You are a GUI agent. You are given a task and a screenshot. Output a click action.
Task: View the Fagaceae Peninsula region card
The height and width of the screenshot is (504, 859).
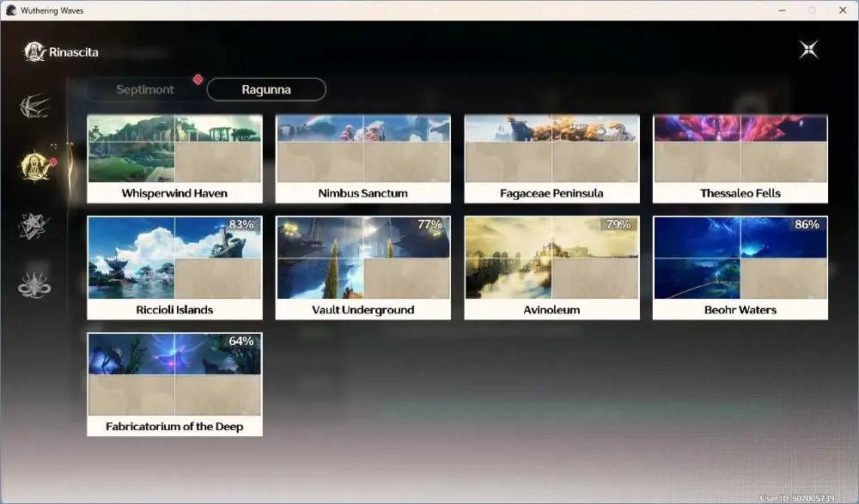551,159
